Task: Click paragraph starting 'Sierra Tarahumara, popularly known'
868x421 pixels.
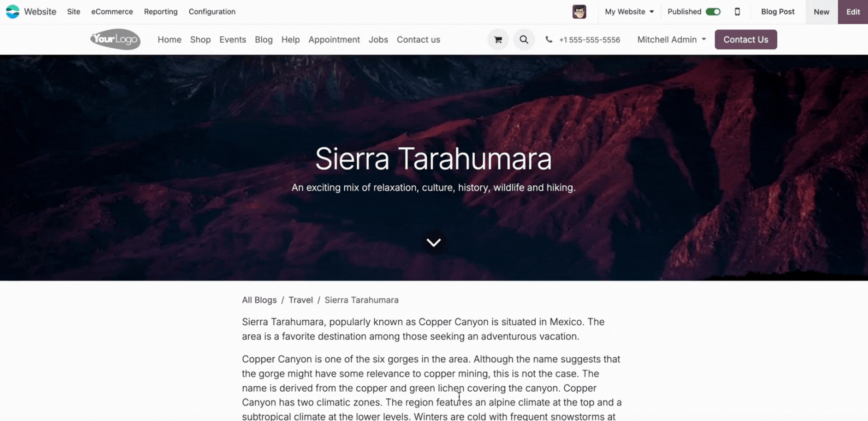Action: (x=423, y=329)
